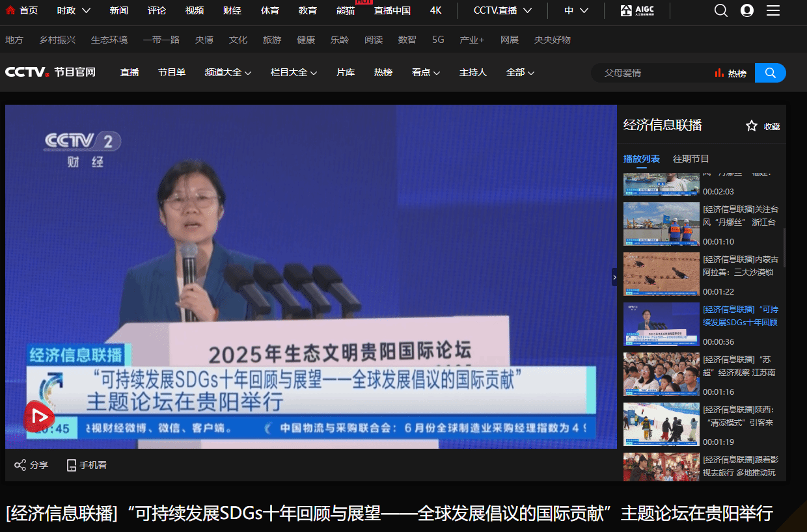Go to 教育 in the top bar

pos(308,10)
